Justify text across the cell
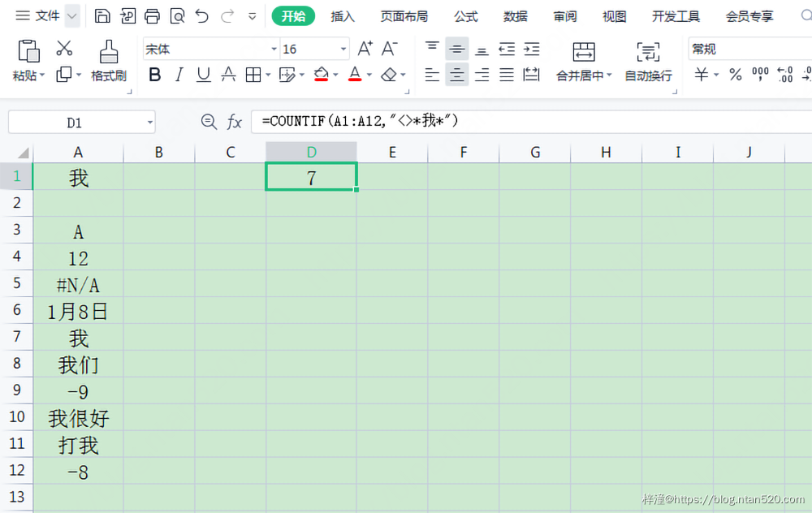The image size is (812, 513). pyautogui.click(x=507, y=75)
